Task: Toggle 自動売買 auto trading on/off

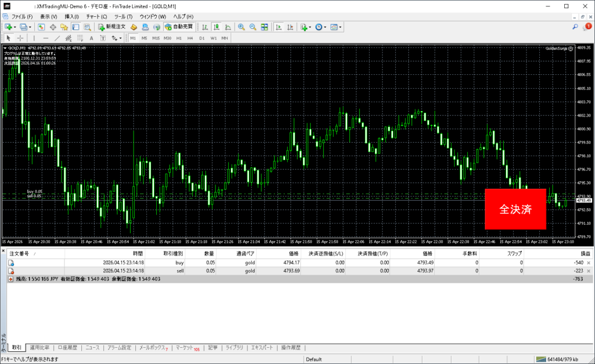Action: [x=179, y=27]
